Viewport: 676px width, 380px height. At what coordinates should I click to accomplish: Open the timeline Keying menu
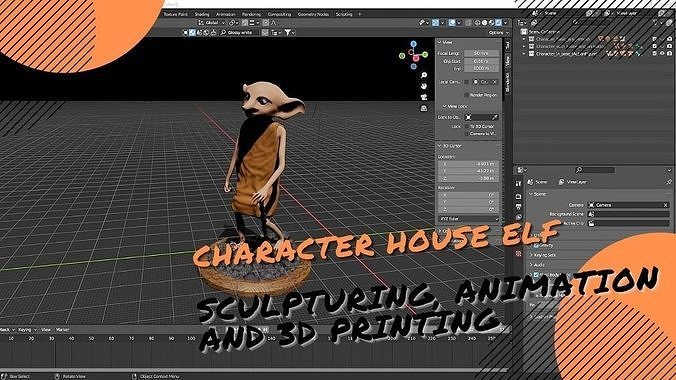(27, 330)
